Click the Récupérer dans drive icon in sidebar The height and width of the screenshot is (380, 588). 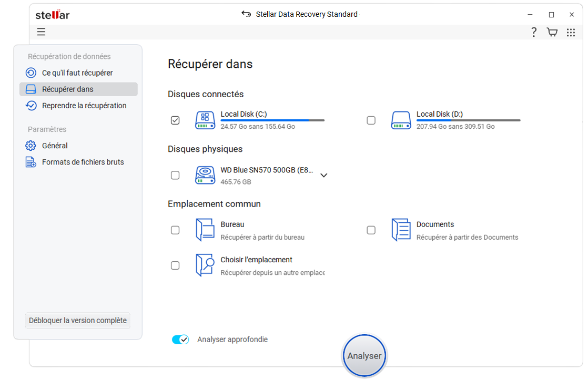click(x=31, y=89)
